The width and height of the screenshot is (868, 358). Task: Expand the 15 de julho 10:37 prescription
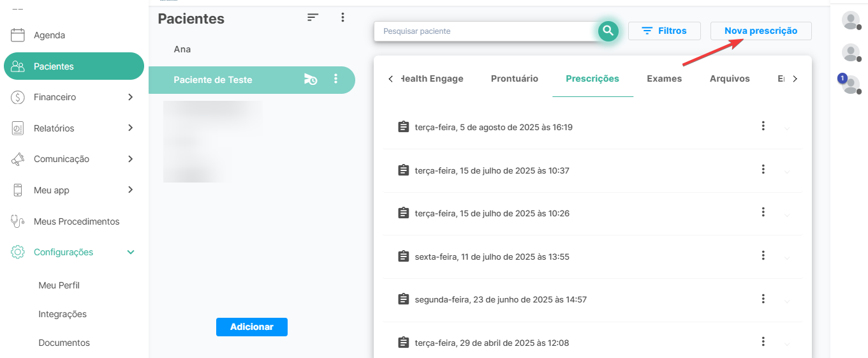pyautogui.click(x=786, y=171)
